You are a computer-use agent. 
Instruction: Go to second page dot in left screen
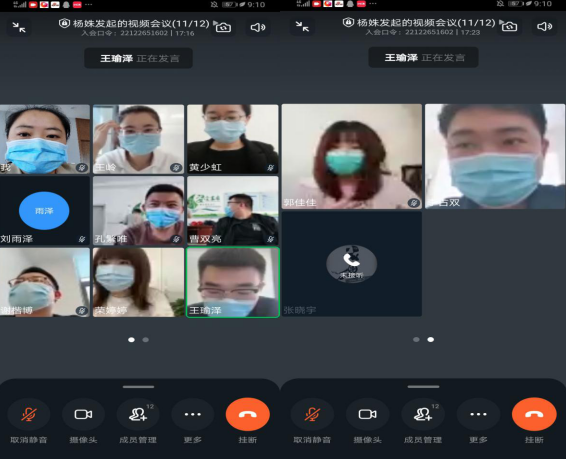(145, 340)
